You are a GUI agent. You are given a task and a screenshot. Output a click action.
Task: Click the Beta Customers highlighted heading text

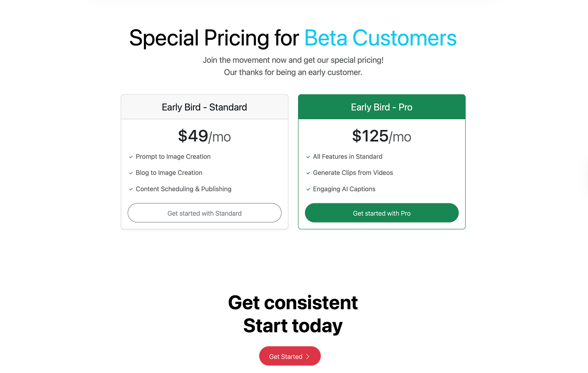[x=380, y=38]
